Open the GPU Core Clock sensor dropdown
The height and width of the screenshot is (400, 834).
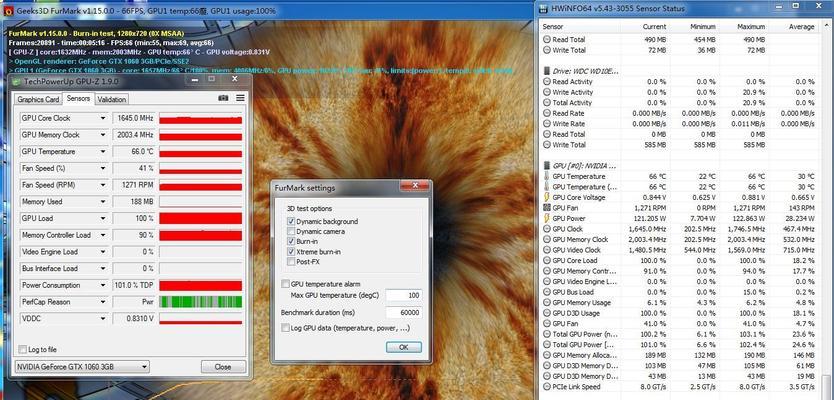click(x=103, y=118)
